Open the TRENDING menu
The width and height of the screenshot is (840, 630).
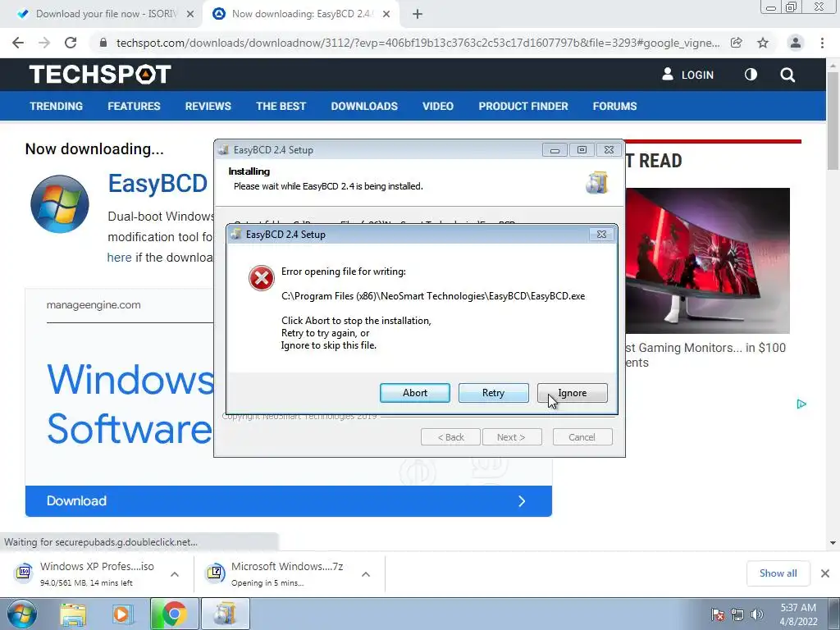pos(57,106)
